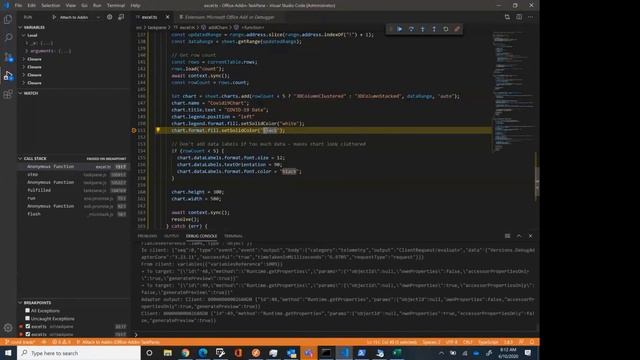Click TypeScript language mode in status bar
640x360 pixels.
pyautogui.click(x=488, y=342)
